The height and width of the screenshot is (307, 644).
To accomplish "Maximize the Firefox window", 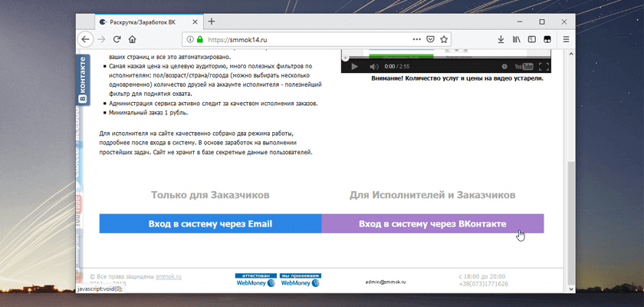I will point(542,21).
